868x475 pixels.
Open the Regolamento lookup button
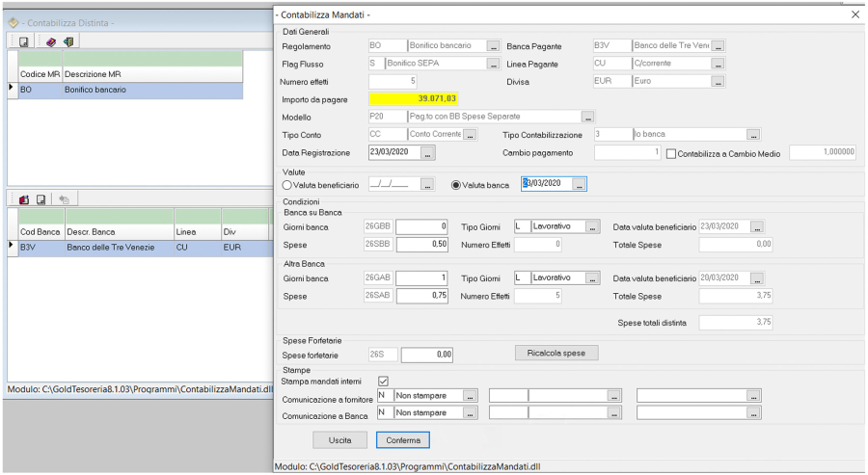493,46
